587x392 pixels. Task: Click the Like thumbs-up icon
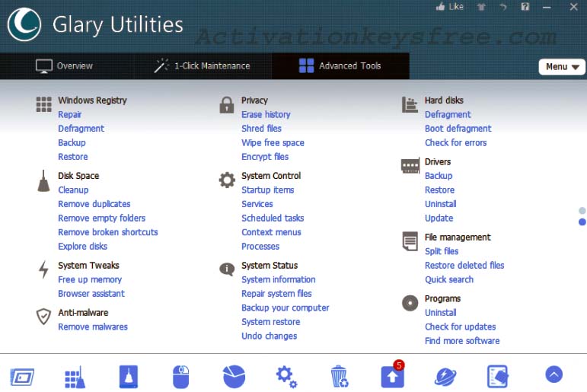tap(440, 7)
